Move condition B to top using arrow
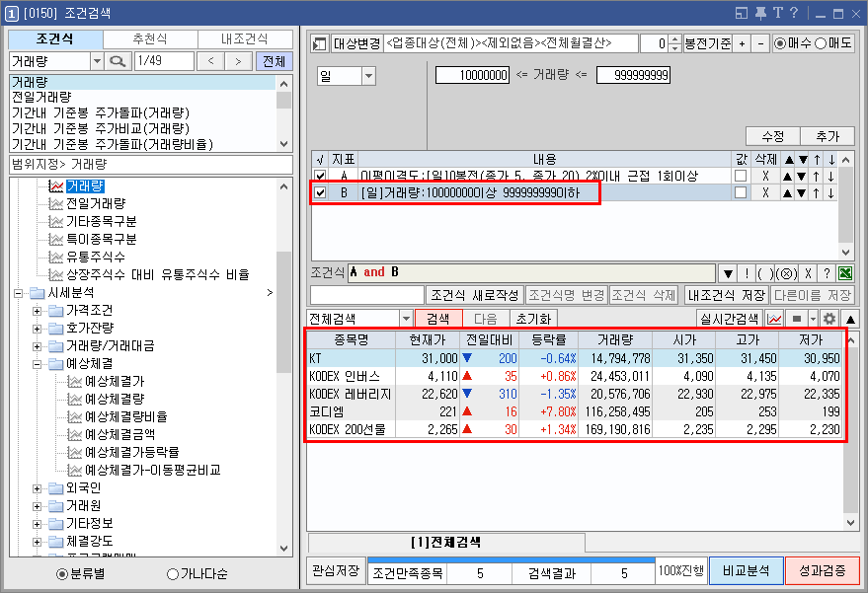Viewport: 868px width, 593px height. point(817,193)
